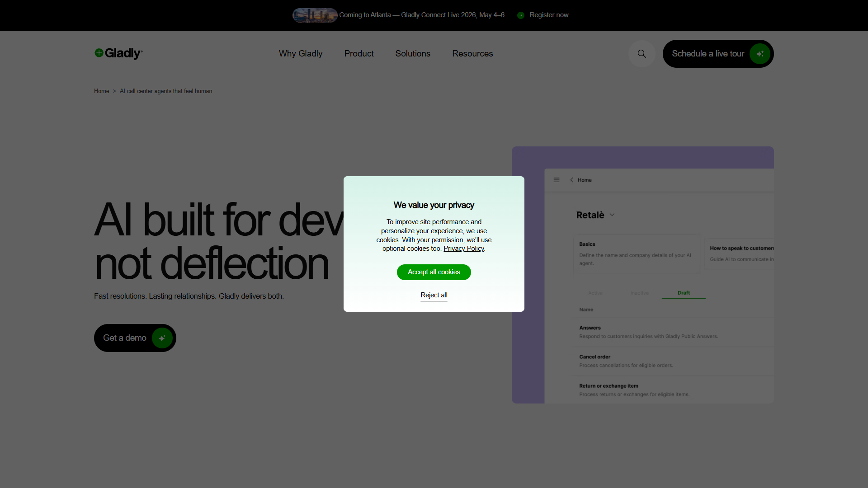Viewport: 868px width, 488px height.
Task: Click the Atlanta skyline banner thumbnail
Action: (315, 15)
